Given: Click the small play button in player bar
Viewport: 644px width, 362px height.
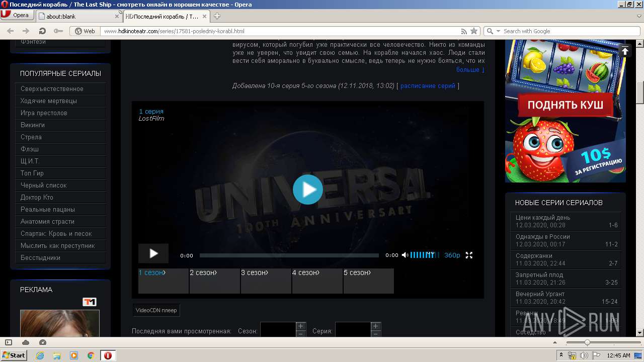Looking at the screenshot, I should (153, 254).
